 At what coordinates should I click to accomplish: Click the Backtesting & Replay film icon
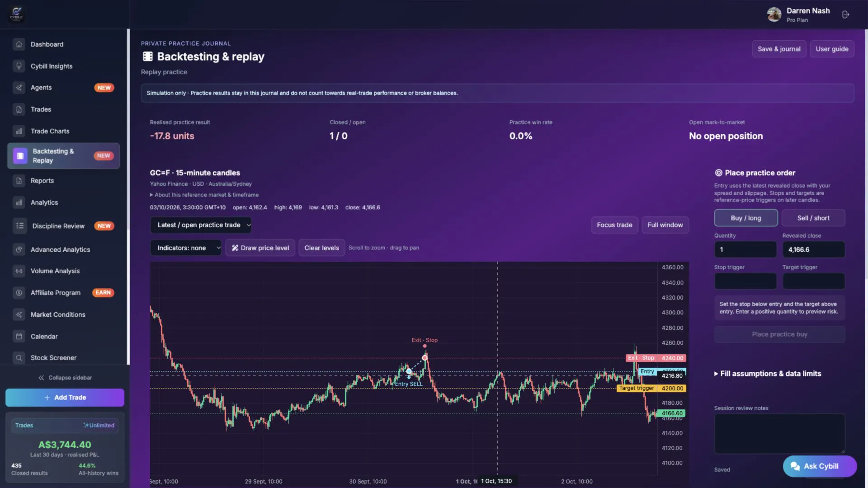click(20, 156)
